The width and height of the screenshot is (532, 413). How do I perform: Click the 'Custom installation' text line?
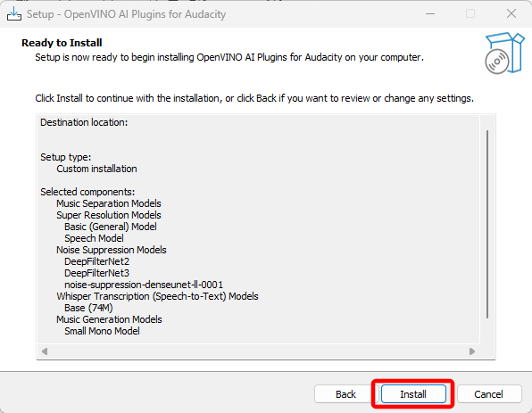tap(96, 169)
